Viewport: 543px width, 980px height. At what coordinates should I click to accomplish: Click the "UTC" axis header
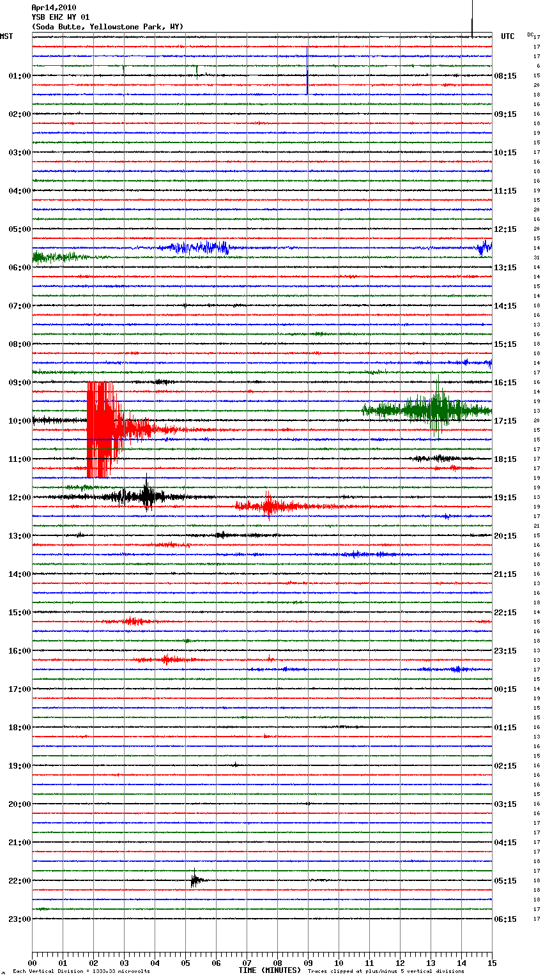point(508,36)
